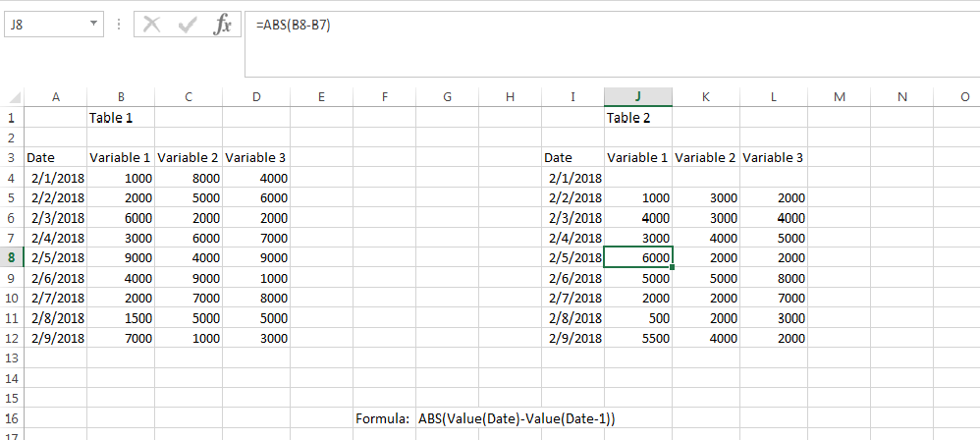
Task: Click the Select All corner triangle
Action: pyautogui.click(x=13, y=97)
